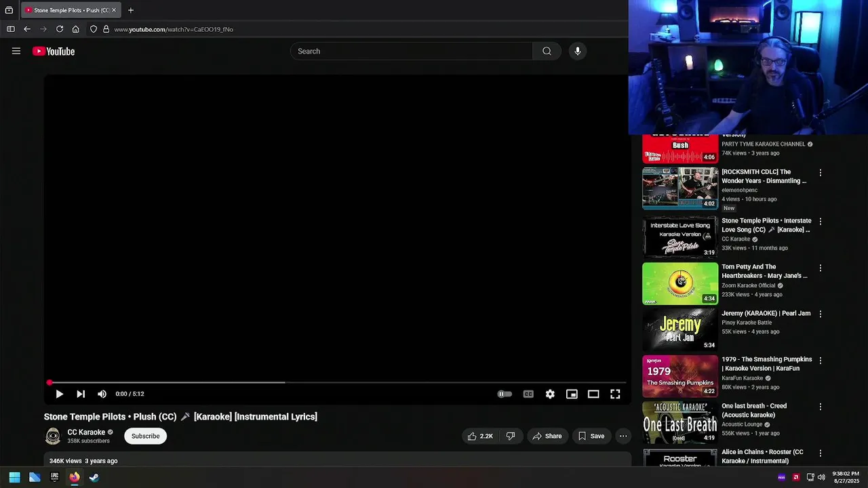Open options for Rocksmith Wonder Years video
868x488 pixels.
pos(821,173)
